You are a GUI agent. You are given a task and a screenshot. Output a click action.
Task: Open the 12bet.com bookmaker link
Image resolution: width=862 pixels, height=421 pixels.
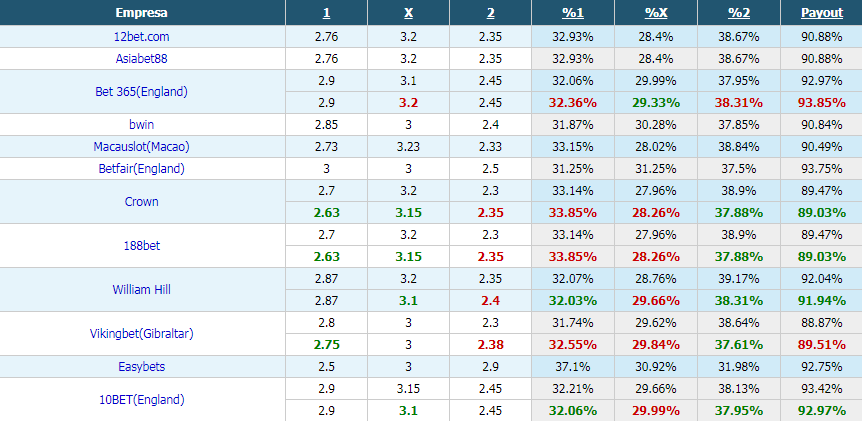coord(142,37)
